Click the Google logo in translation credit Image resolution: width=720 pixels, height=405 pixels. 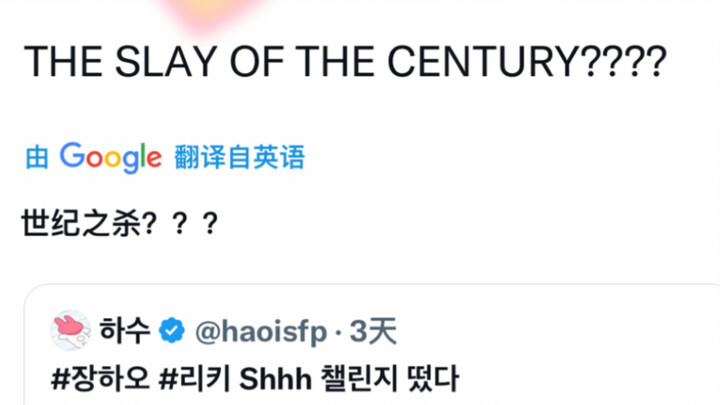(110, 157)
